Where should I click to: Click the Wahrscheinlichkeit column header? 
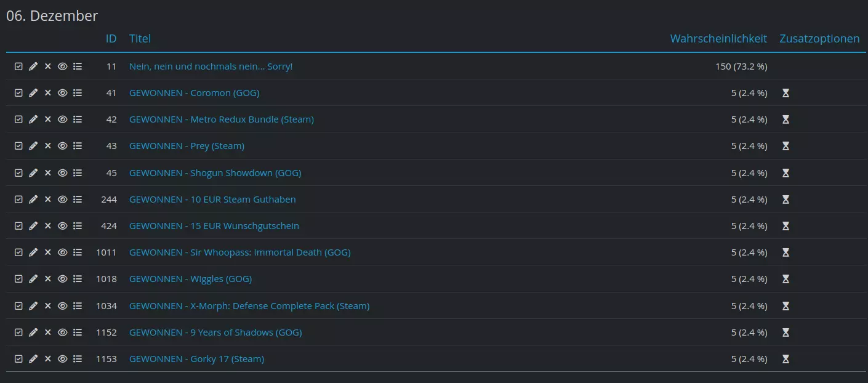coord(718,39)
